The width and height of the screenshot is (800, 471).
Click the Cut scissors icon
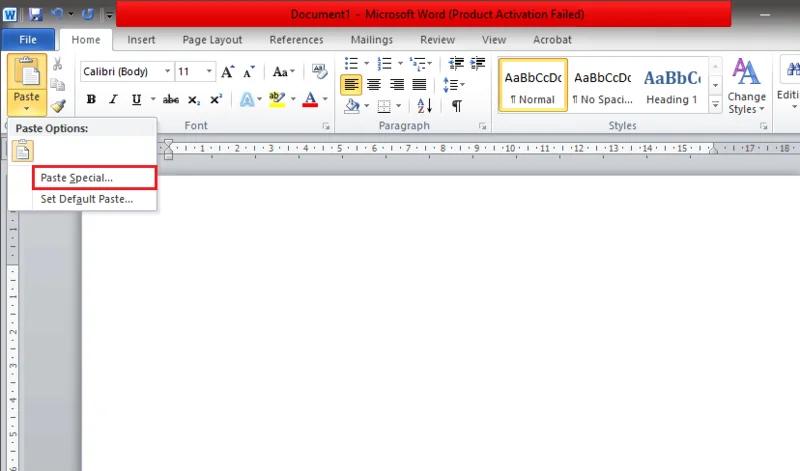pos(58,64)
